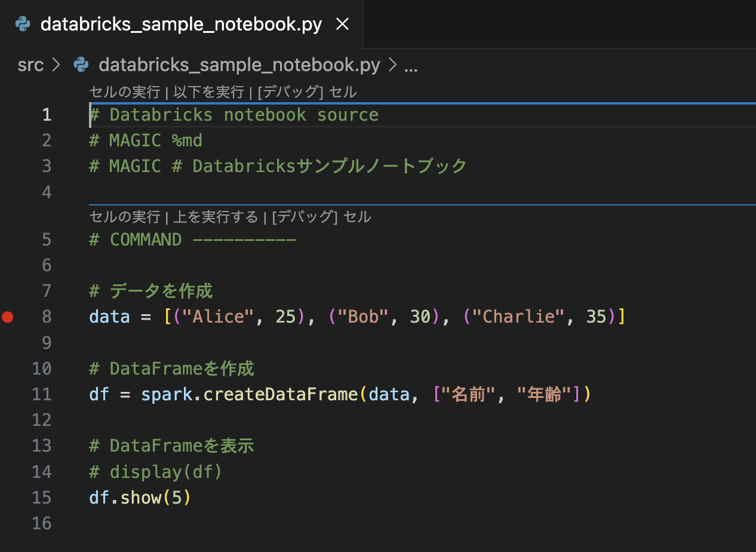Remove the breakpoint in the gutter of line 8
The width and height of the screenshot is (756, 552).
[x=8, y=317]
